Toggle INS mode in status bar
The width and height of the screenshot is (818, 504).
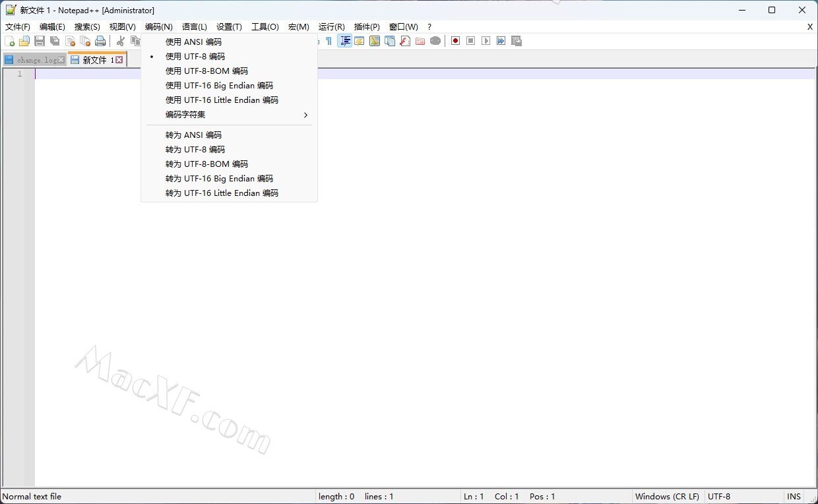794,497
